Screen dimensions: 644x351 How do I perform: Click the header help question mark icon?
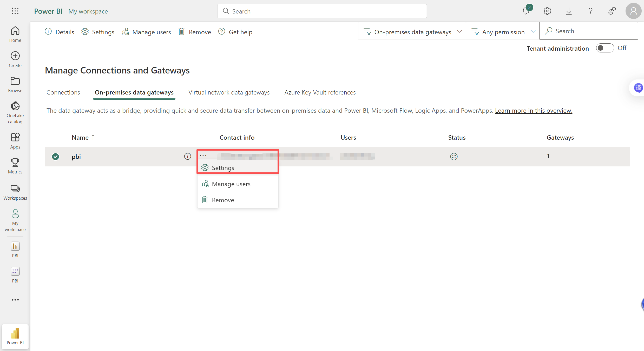(590, 11)
